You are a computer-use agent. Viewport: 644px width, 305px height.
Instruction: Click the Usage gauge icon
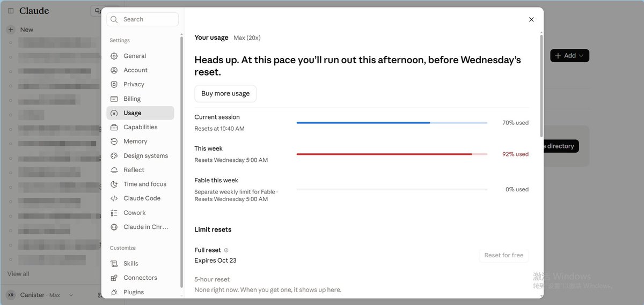click(114, 113)
